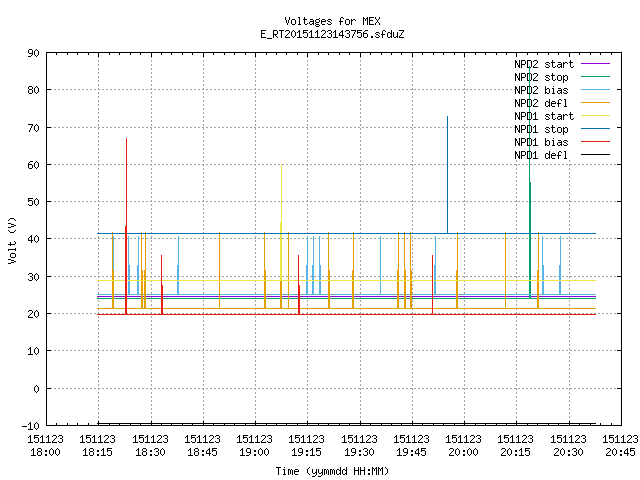Click the 70 y-axis tick label

pos(33,128)
